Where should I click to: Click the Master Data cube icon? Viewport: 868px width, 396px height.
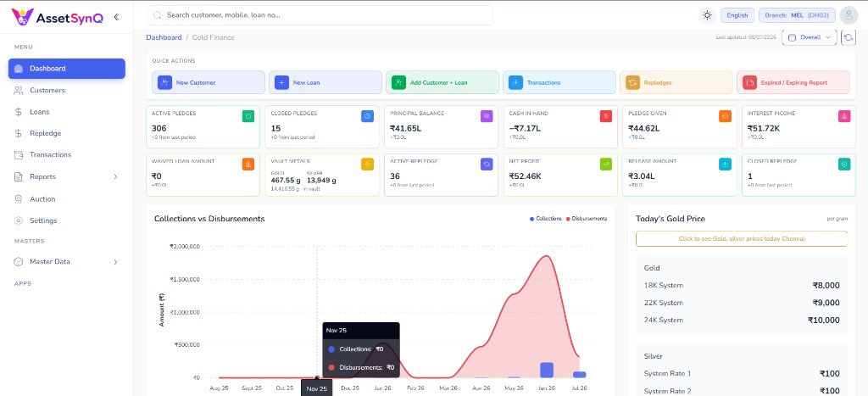point(19,261)
